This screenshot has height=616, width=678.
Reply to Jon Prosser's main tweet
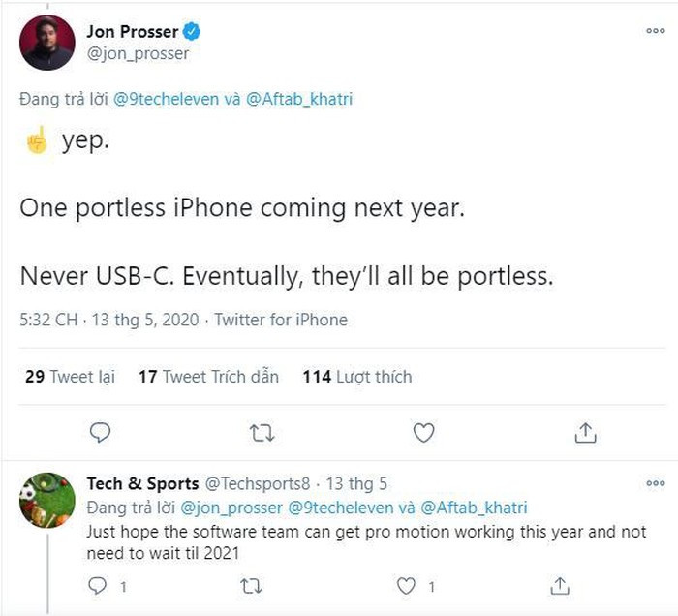[x=100, y=433]
